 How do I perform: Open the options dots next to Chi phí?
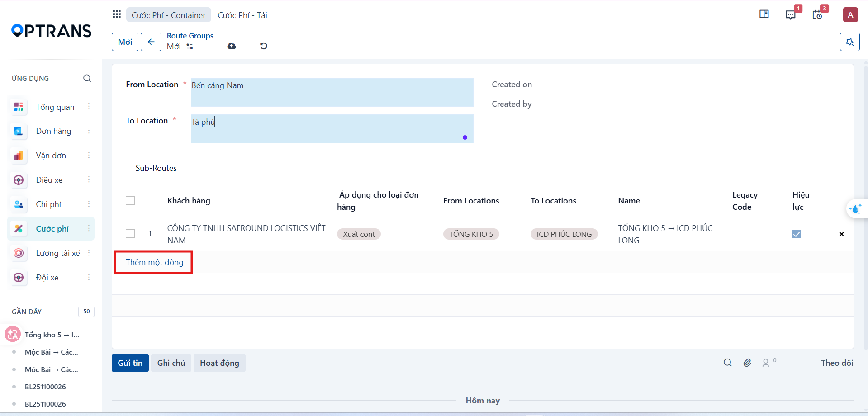(89, 204)
